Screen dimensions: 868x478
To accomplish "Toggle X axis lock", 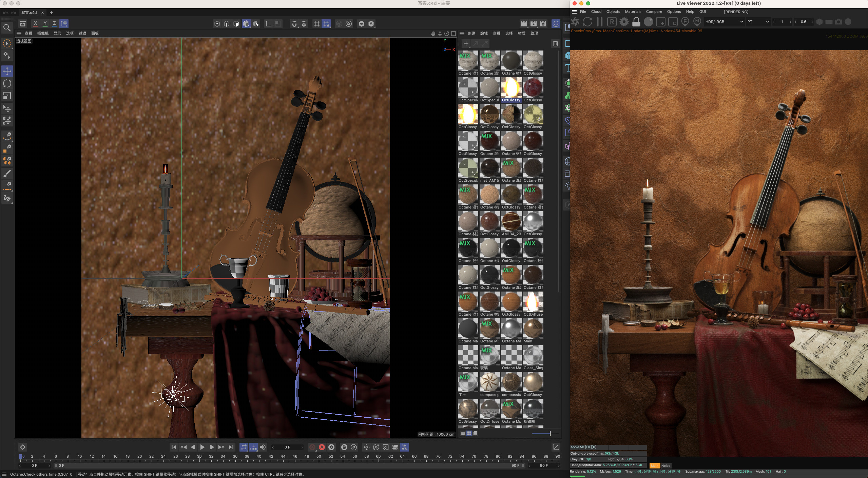I will click(x=35, y=23).
